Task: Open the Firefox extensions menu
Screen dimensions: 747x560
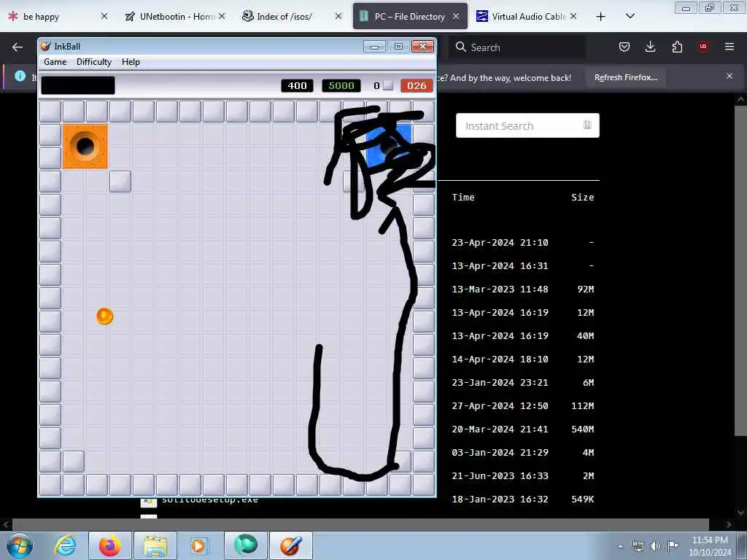Action: (x=677, y=47)
